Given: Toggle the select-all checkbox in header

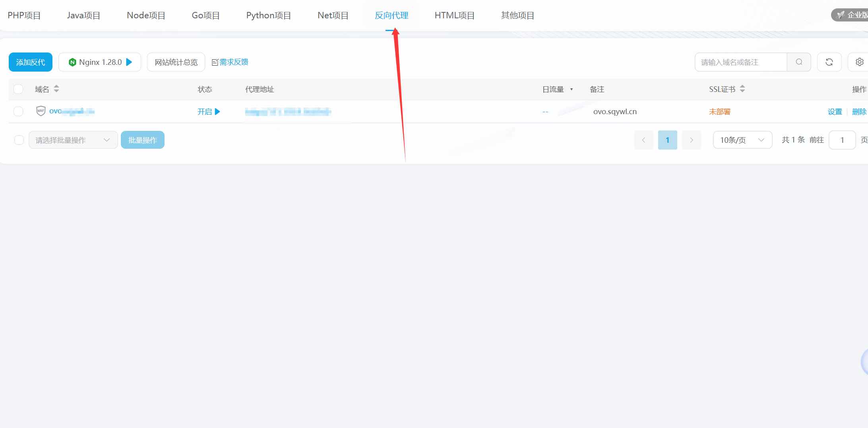Looking at the screenshot, I should tap(18, 89).
